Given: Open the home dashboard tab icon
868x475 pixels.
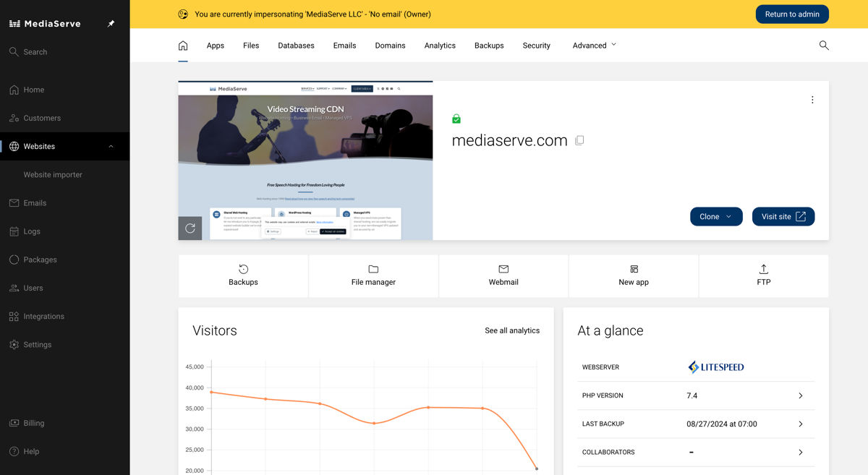Looking at the screenshot, I should [183, 46].
